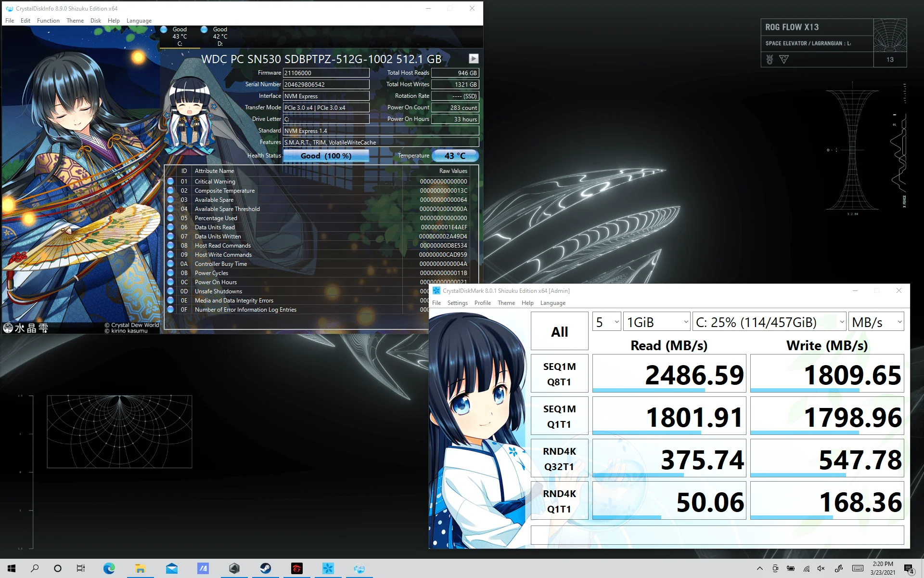This screenshot has width=924, height=578.
Task: Show hidden tray icons chevron
Action: coord(759,568)
